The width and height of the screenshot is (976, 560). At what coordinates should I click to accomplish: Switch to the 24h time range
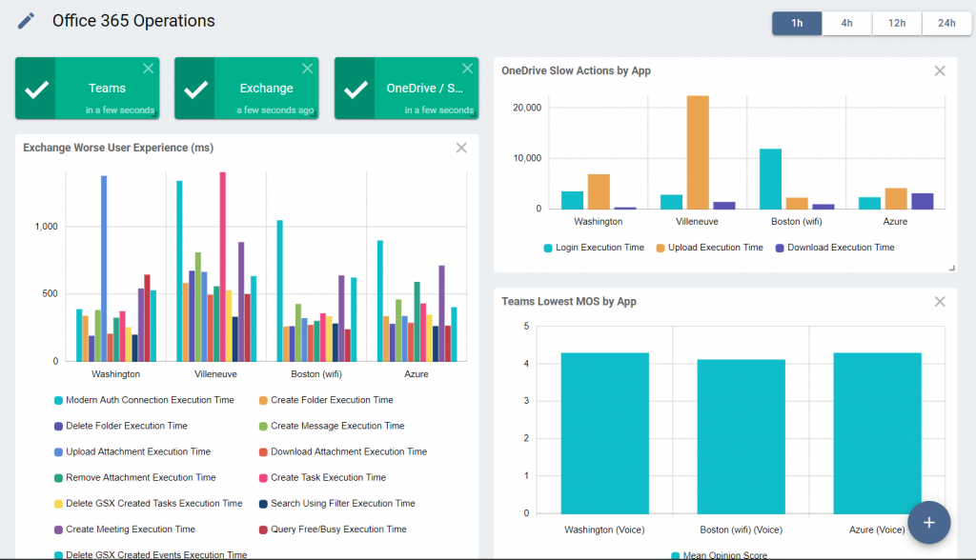[x=946, y=23]
